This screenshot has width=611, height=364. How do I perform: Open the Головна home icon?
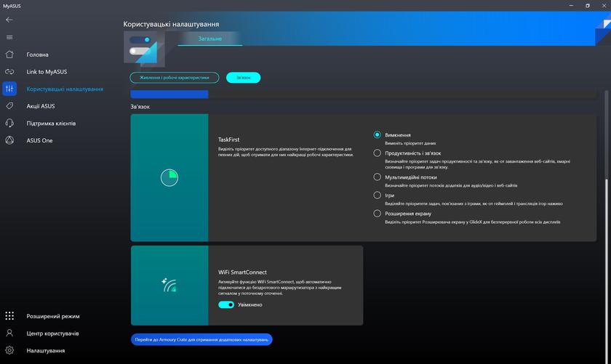coord(9,54)
